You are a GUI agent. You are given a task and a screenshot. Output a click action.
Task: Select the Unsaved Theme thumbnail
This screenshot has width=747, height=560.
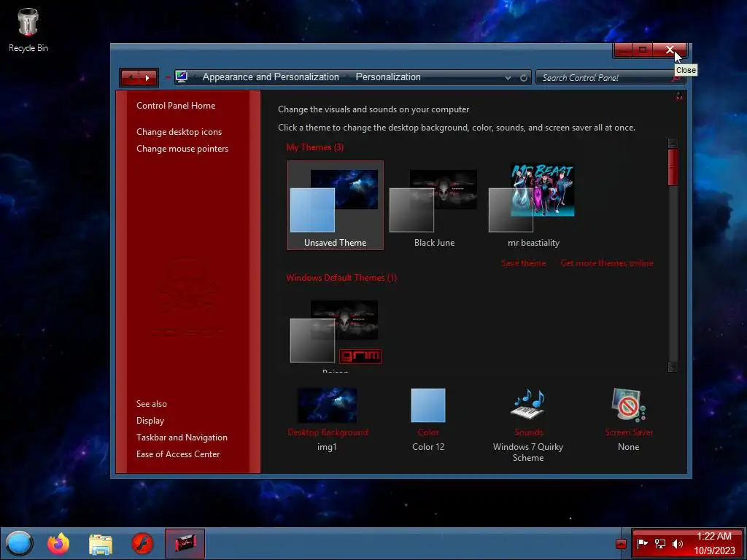[x=335, y=205]
